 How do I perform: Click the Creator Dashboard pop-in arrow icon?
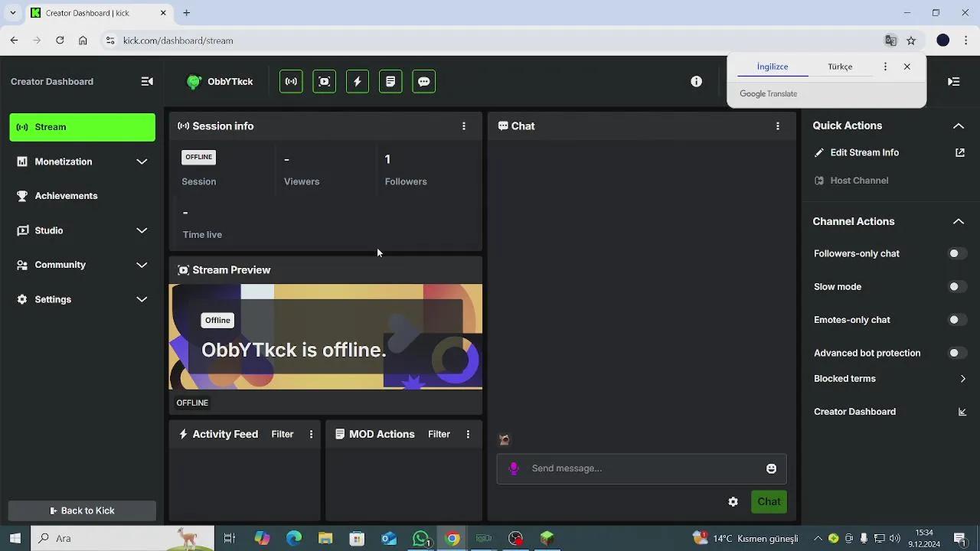tap(962, 412)
